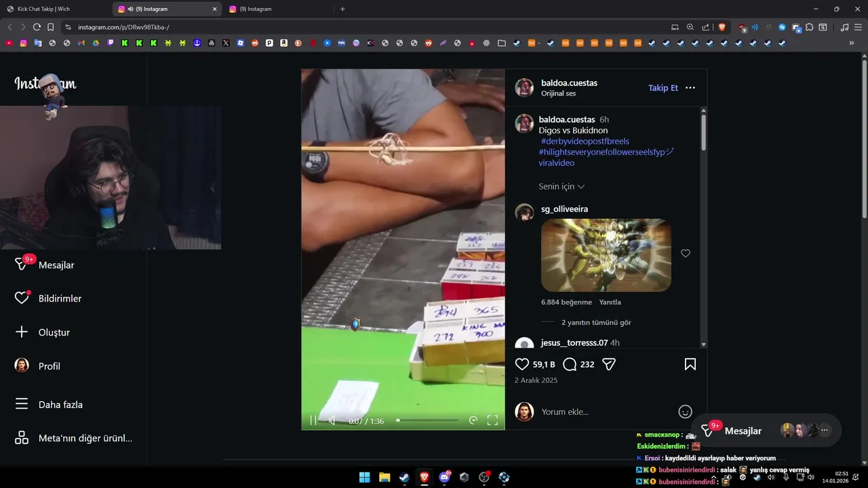
Task: Click 'Takip Et' to follow baldoa.cuestas
Action: click(663, 88)
